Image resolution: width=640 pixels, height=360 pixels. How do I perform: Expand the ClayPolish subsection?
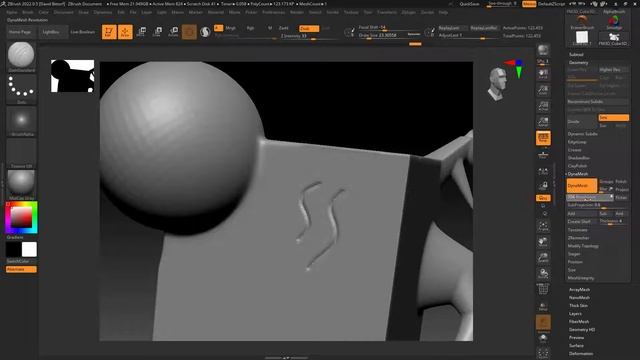tap(577, 166)
